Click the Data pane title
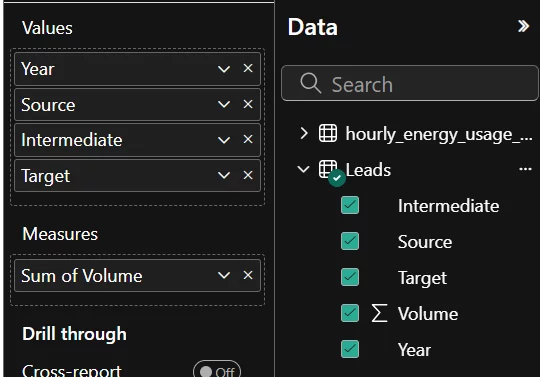Image resolution: width=540 pixels, height=377 pixels. click(x=312, y=27)
